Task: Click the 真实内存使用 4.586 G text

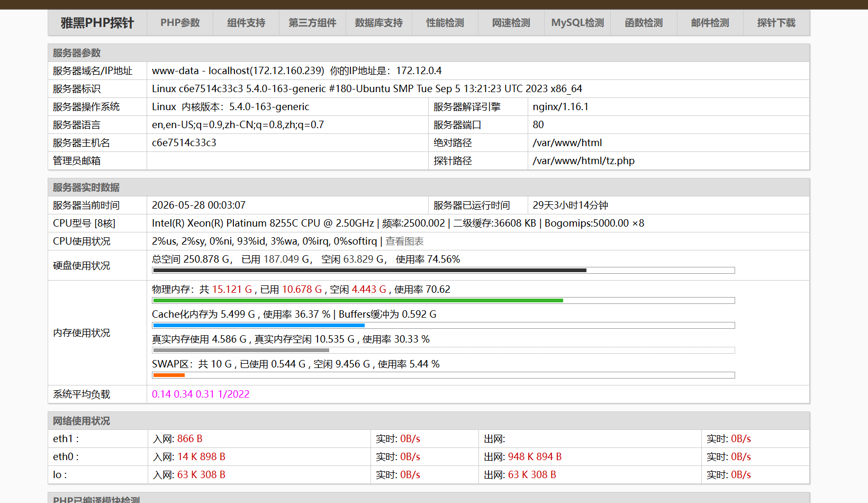Action: (x=200, y=339)
